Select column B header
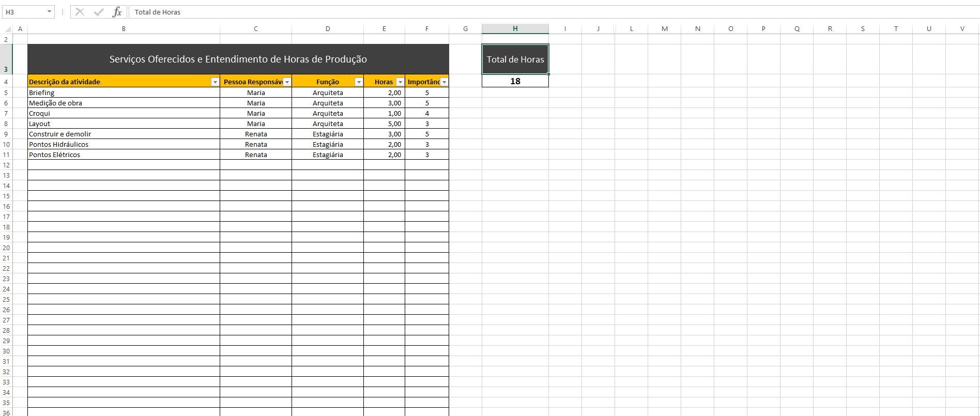Image resolution: width=980 pixels, height=416 pixels. [124, 29]
